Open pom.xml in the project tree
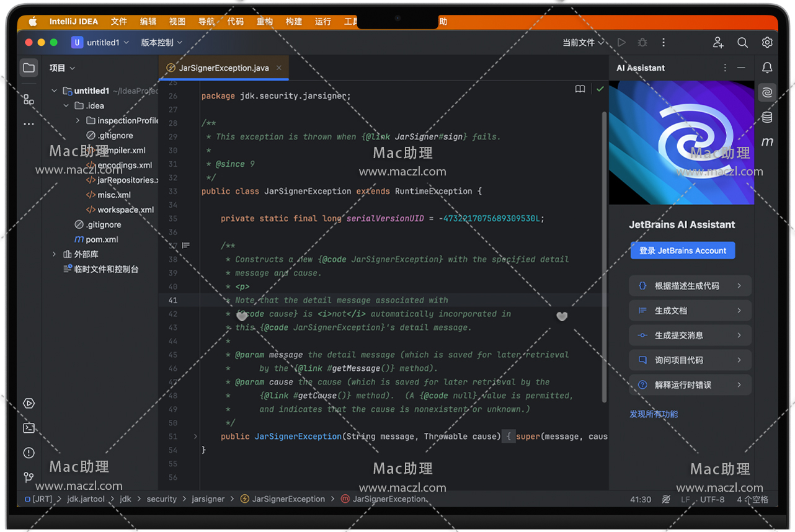The image size is (795, 532). pos(102,239)
